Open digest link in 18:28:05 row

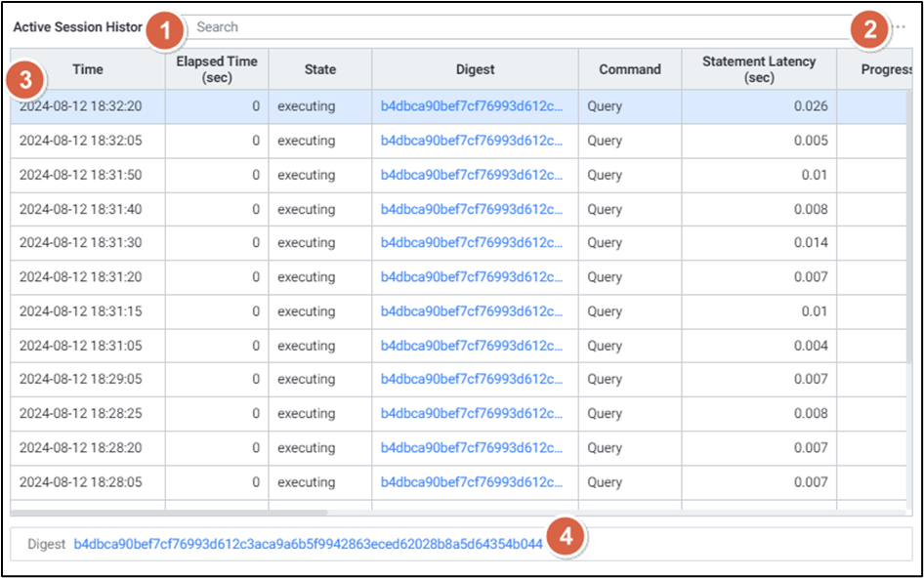(472, 482)
